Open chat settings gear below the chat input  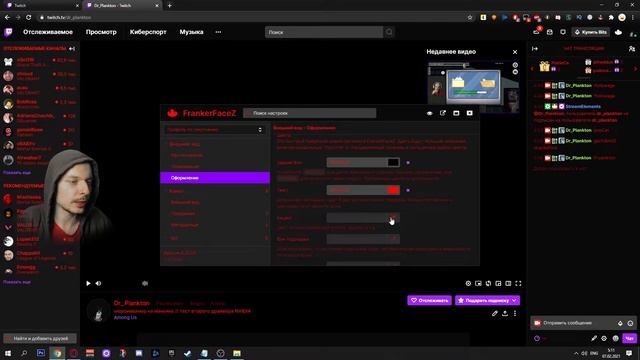point(604,338)
